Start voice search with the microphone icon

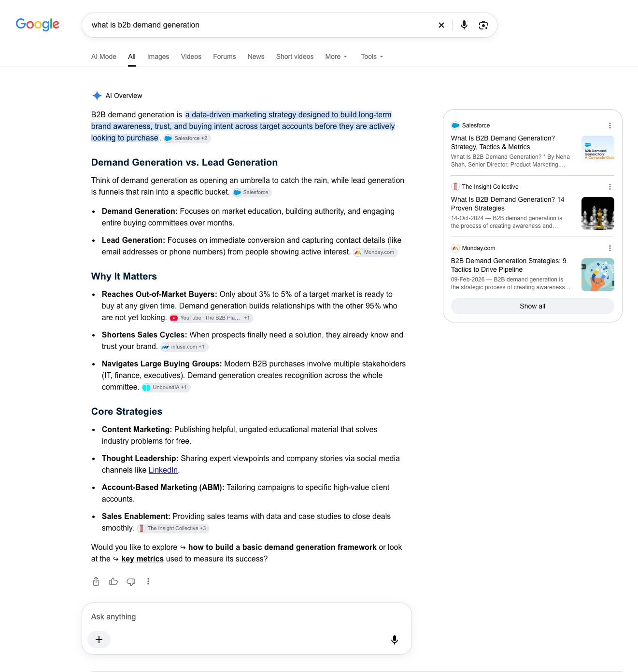point(464,25)
